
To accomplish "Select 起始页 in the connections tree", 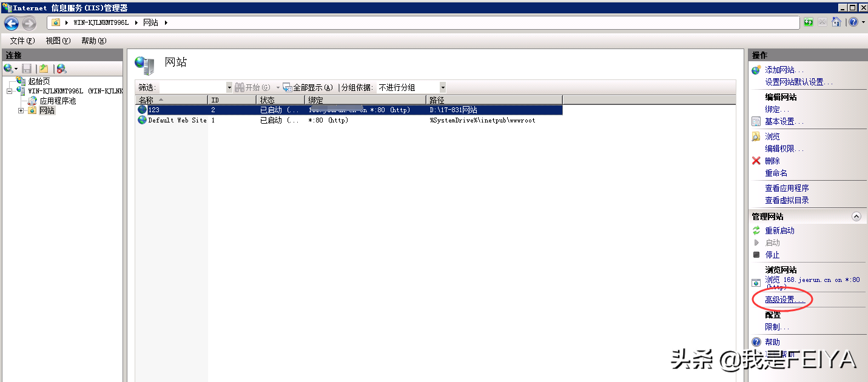I will (x=39, y=81).
